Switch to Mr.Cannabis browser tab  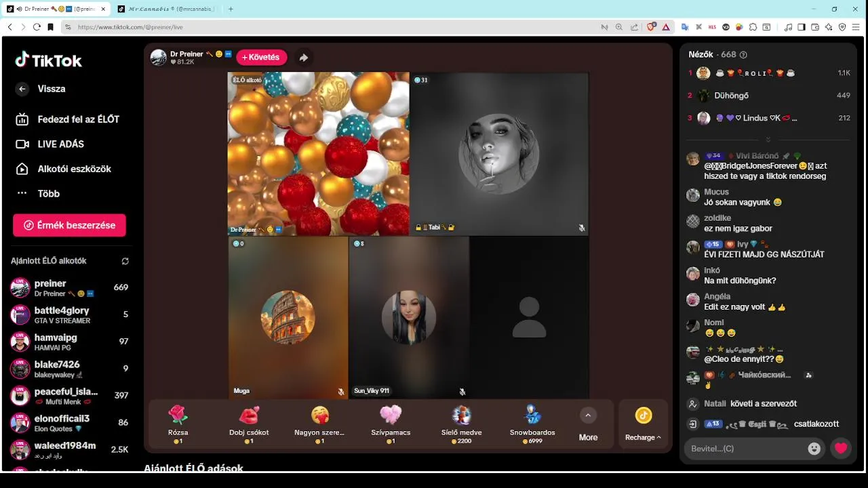[165, 9]
